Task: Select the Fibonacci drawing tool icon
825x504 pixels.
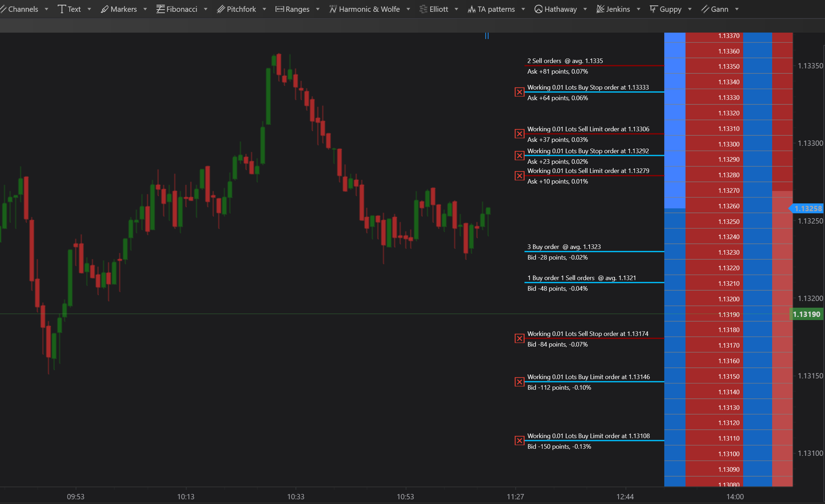Action: (161, 9)
